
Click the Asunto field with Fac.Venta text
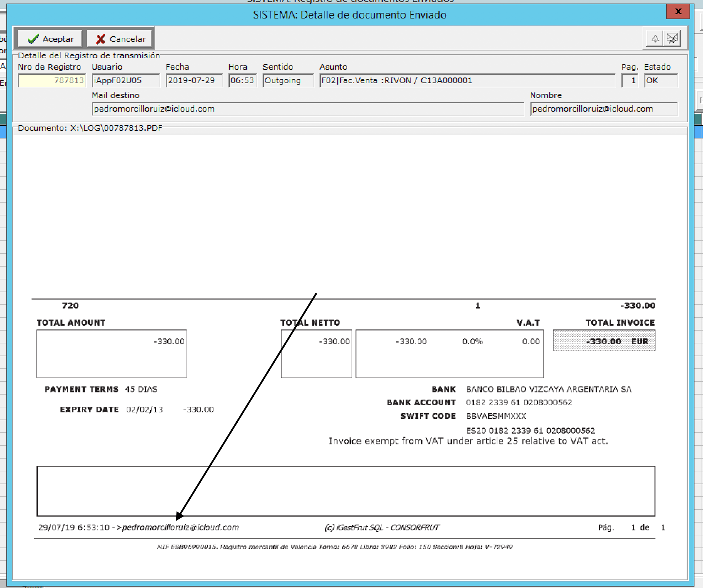click(x=467, y=81)
